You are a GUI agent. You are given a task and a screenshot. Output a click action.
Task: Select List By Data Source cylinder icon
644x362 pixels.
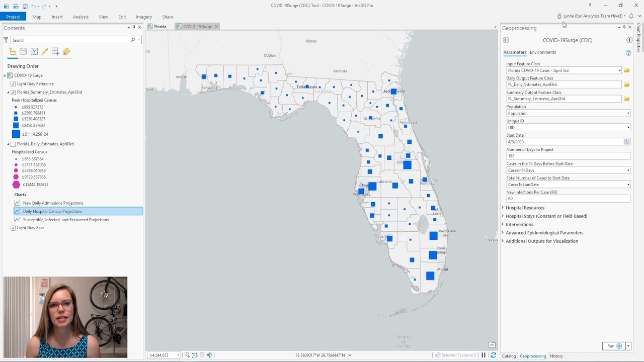click(x=24, y=51)
